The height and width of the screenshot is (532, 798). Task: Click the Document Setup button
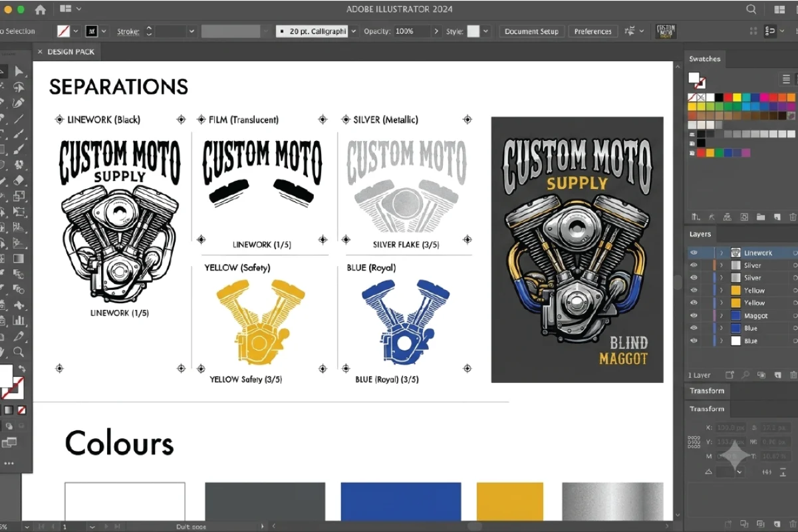(x=531, y=31)
